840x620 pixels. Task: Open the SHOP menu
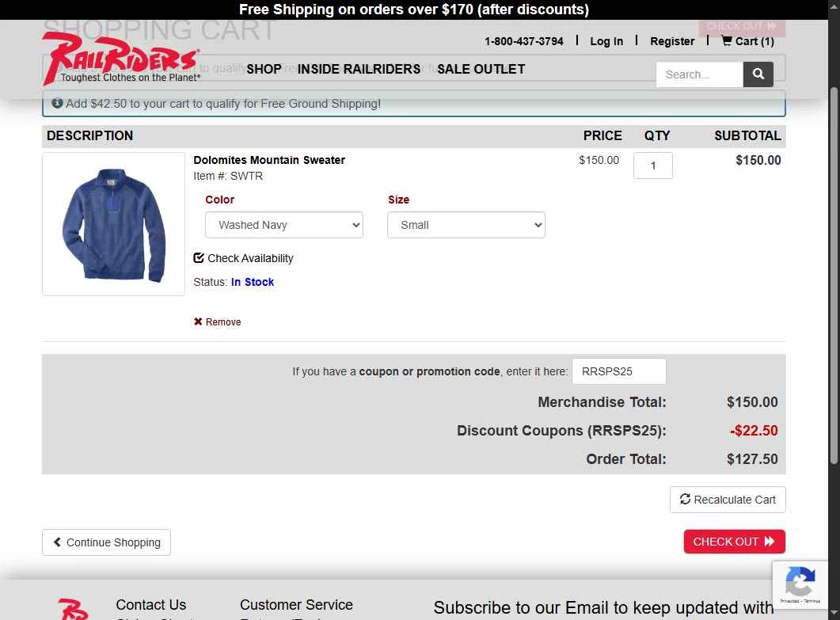264,69
